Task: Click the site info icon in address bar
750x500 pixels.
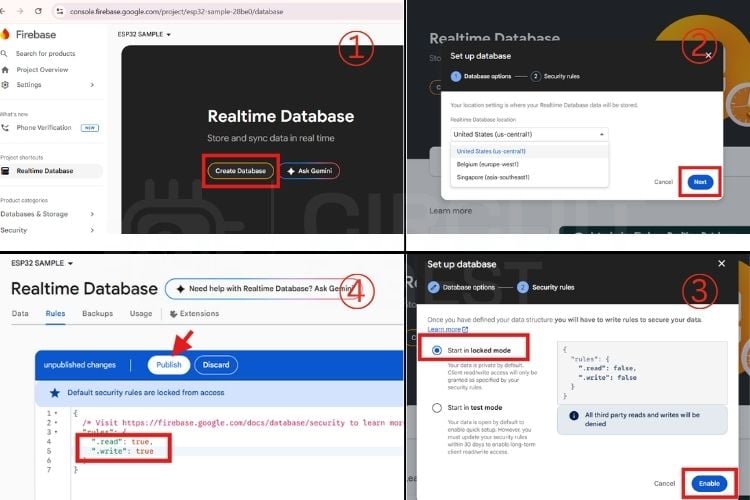Action: [59, 11]
